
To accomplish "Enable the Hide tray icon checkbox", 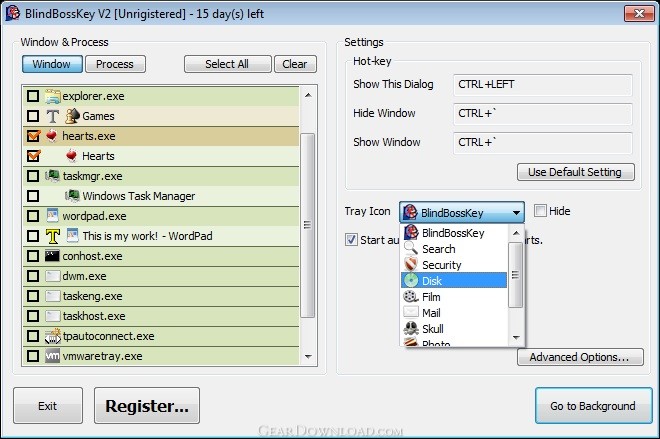I will click(x=540, y=210).
